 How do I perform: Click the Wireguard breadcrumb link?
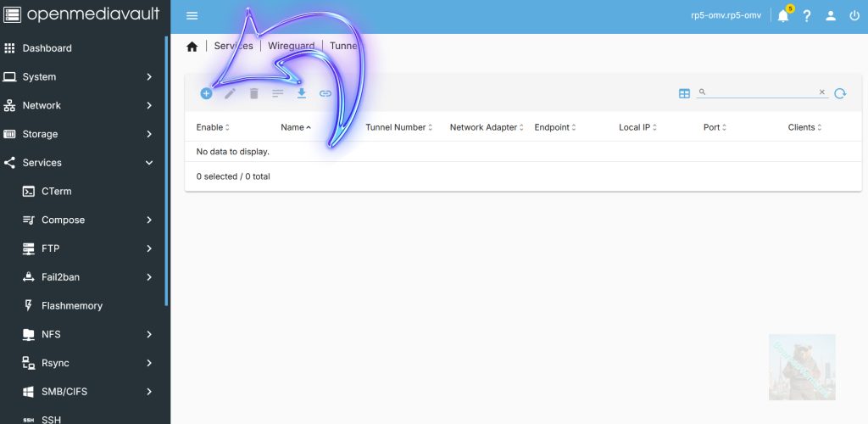click(291, 46)
